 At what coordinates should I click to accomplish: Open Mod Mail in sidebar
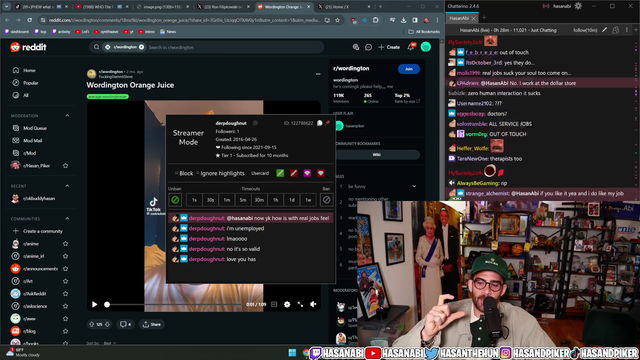point(33,140)
